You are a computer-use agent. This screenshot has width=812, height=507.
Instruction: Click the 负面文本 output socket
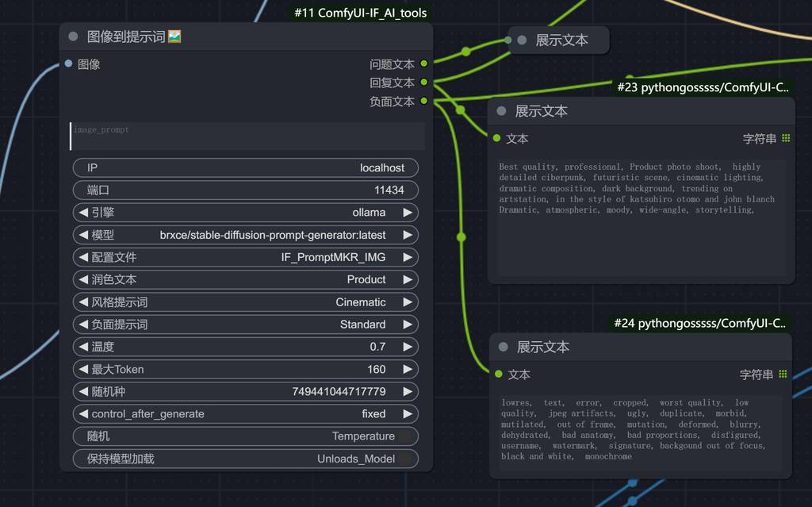(424, 101)
